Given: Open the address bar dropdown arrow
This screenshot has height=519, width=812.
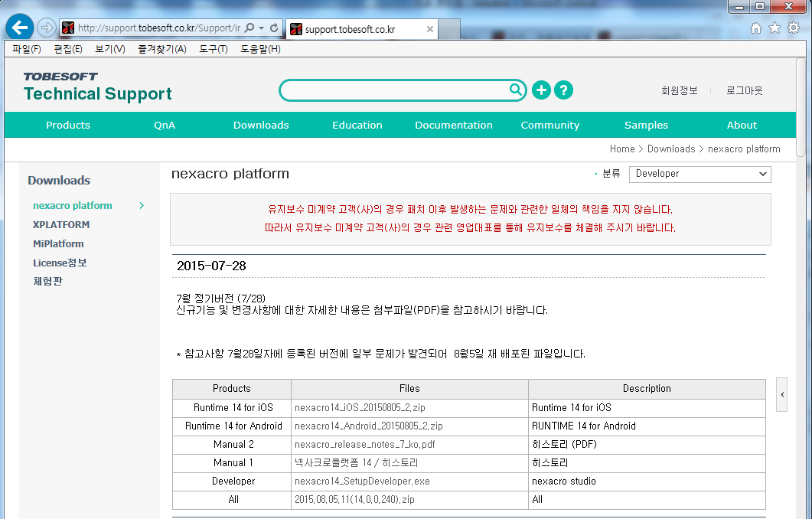Looking at the screenshot, I should pos(262,28).
